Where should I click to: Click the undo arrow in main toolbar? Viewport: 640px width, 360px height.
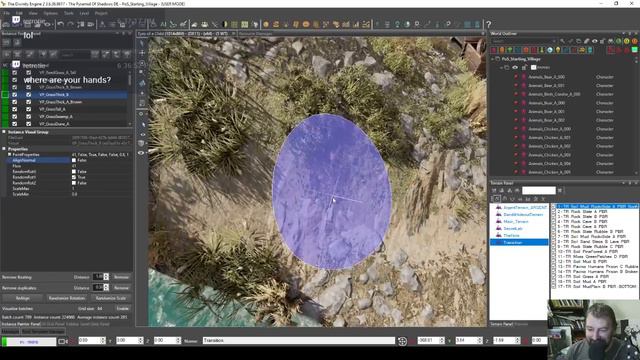[x=61, y=24]
